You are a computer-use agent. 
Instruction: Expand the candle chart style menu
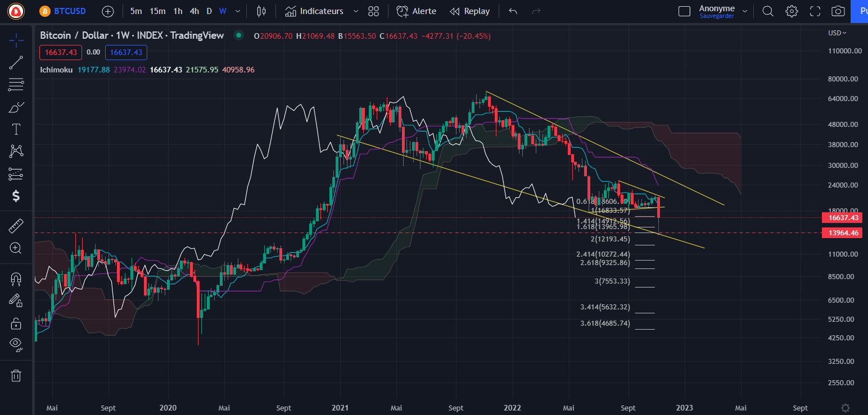click(260, 11)
